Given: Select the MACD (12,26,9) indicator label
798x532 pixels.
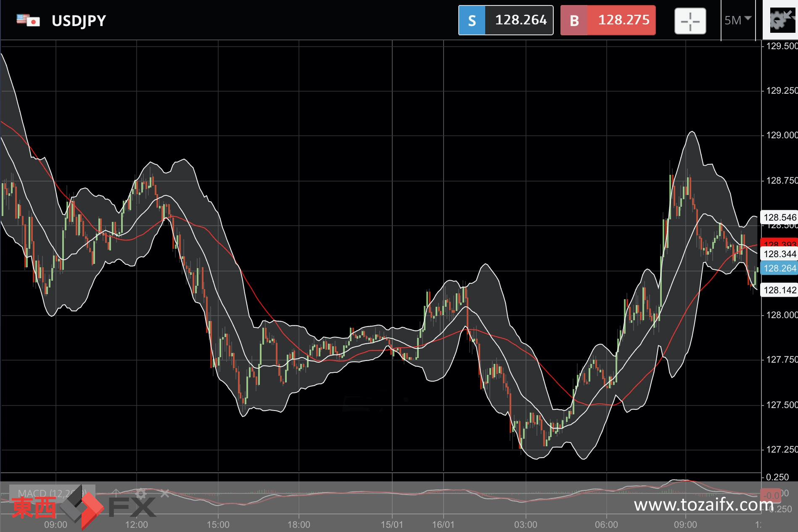Looking at the screenshot, I should pos(53,493).
